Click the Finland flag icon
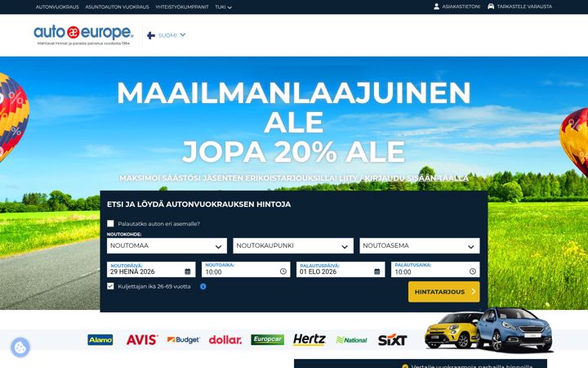This screenshot has width=588, height=368. tap(151, 35)
